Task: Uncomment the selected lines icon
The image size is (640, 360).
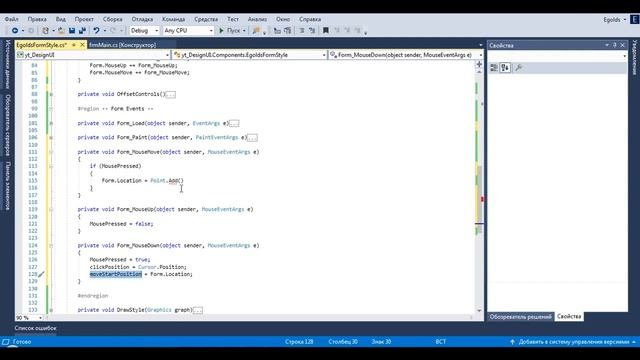Action: [x=312, y=31]
